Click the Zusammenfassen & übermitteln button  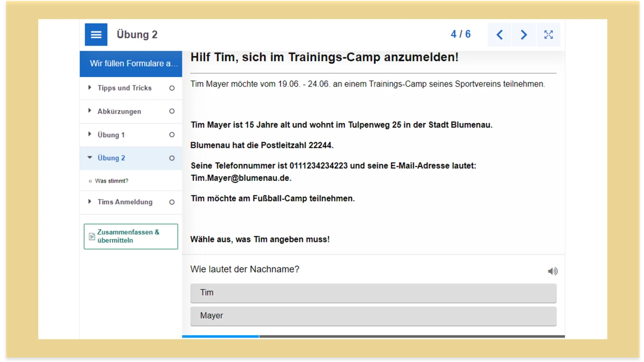pyautogui.click(x=131, y=236)
